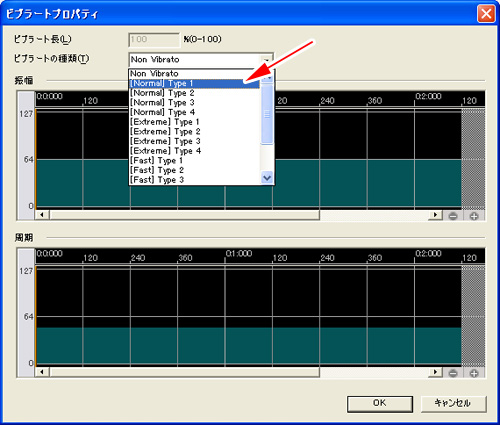The image size is (500, 425).
Task: Zoom in the period graph with plus icon
Action: click(474, 373)
